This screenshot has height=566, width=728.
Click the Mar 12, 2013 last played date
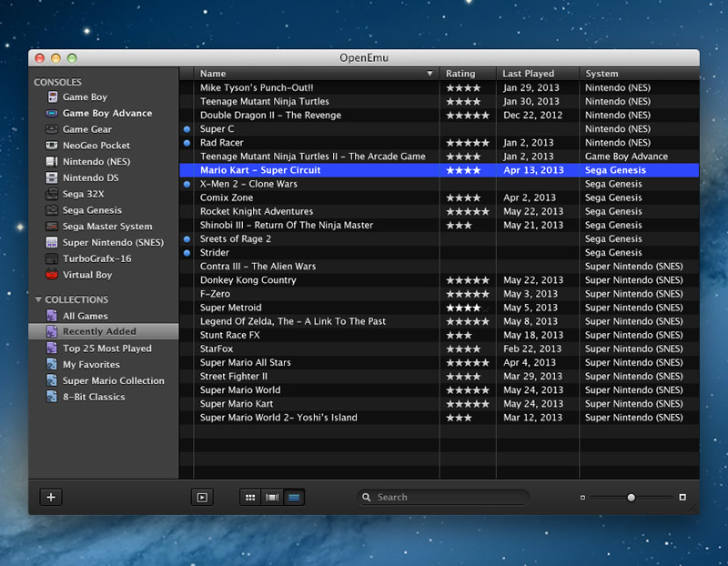pyautogui.click(x=532, y=418)
